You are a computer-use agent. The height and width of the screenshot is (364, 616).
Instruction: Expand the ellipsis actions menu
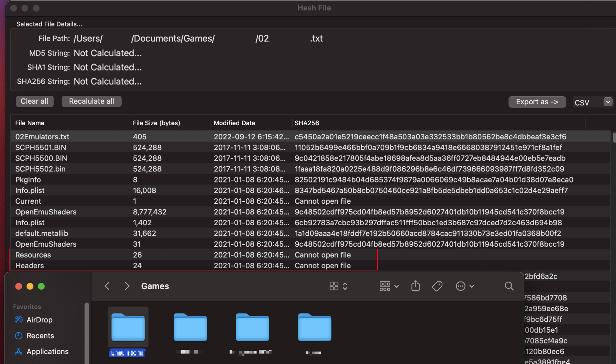[x=464, y=286]
